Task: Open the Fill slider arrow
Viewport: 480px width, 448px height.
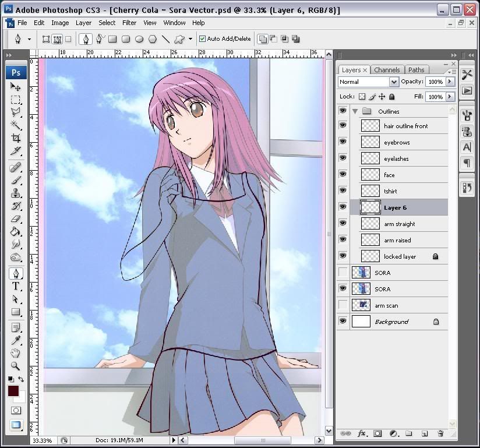Action: 450,97
